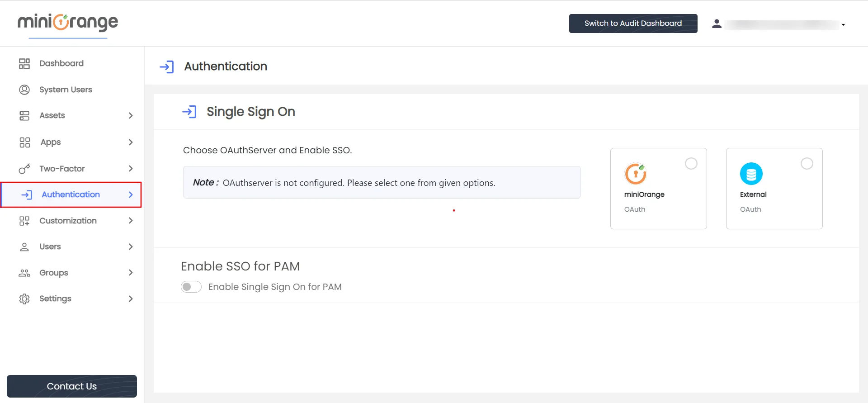Open the Users menu item
This screenshot has height=403, width=868.
[50, 247]
